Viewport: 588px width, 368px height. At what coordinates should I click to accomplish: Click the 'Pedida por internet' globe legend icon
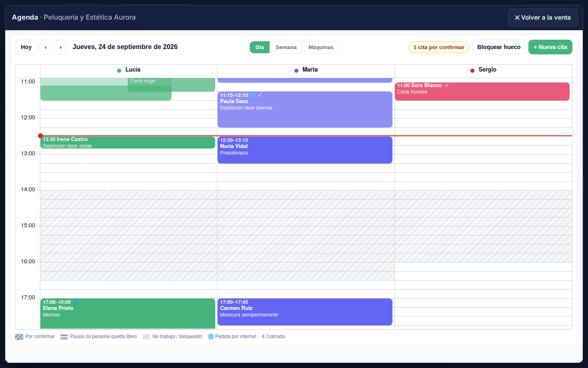click(x=211, y=337)
